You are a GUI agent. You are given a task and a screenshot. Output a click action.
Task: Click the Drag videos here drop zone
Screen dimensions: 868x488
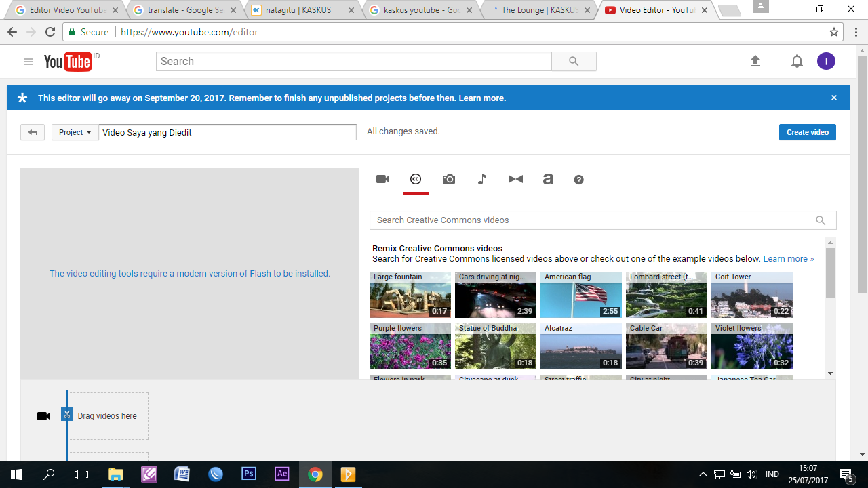point(107,416)
